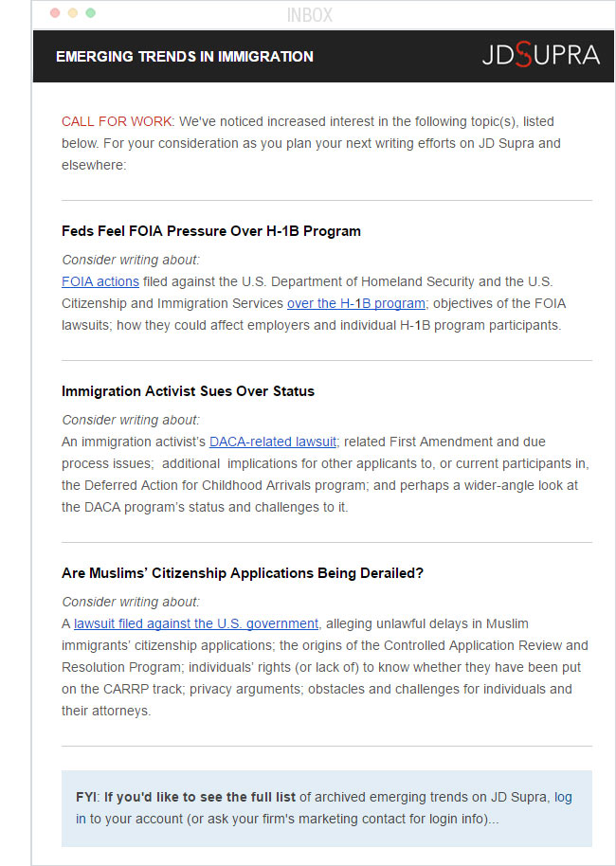Open the FOIA actions link
616x866 pixels.
(x=100, y=281)
